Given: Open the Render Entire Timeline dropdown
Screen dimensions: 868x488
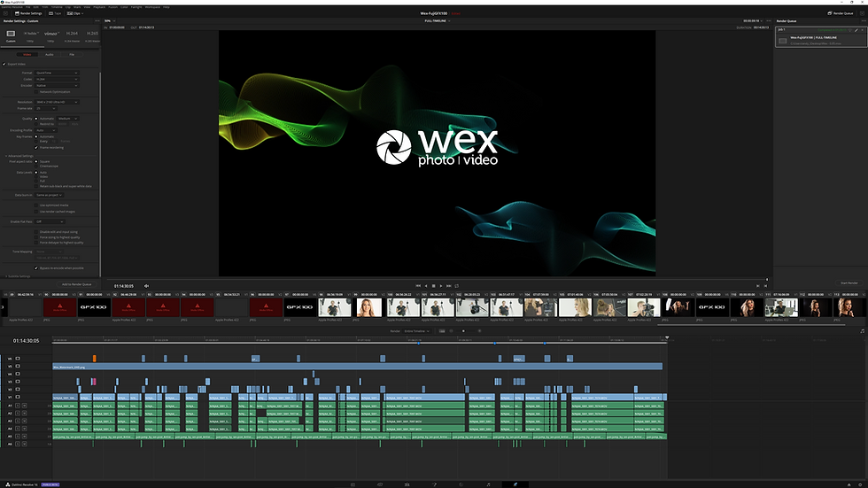Looking at the screenshot, I should (417, 331).
